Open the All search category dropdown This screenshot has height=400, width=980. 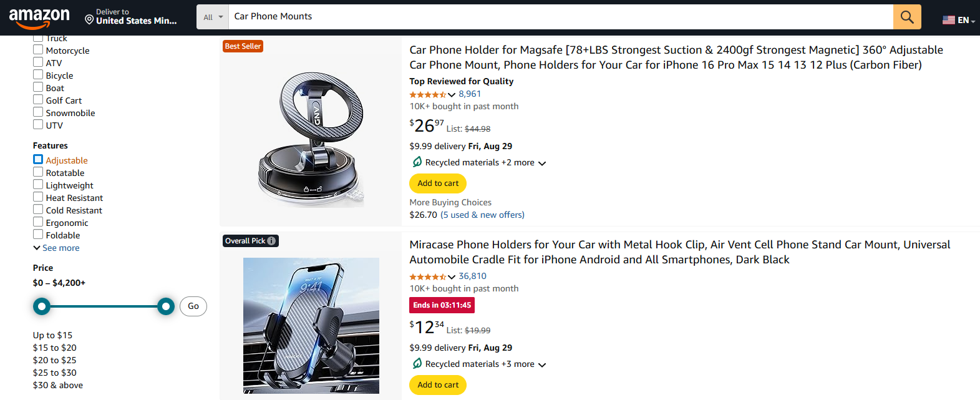[x=213, y=17]
